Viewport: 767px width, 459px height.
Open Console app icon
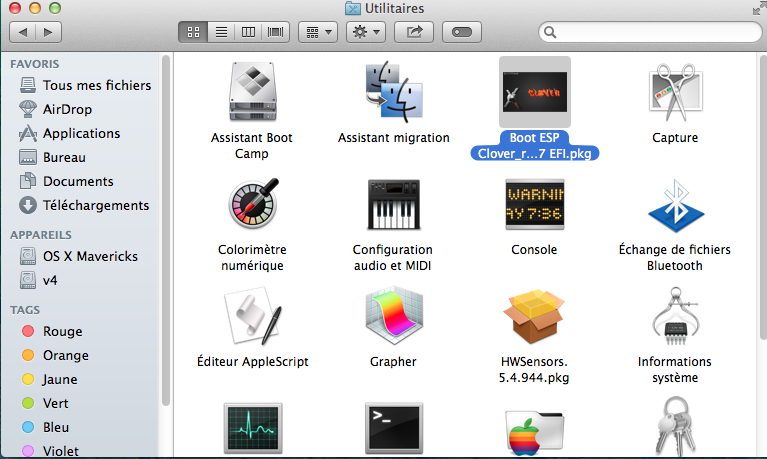click(535, 205)
